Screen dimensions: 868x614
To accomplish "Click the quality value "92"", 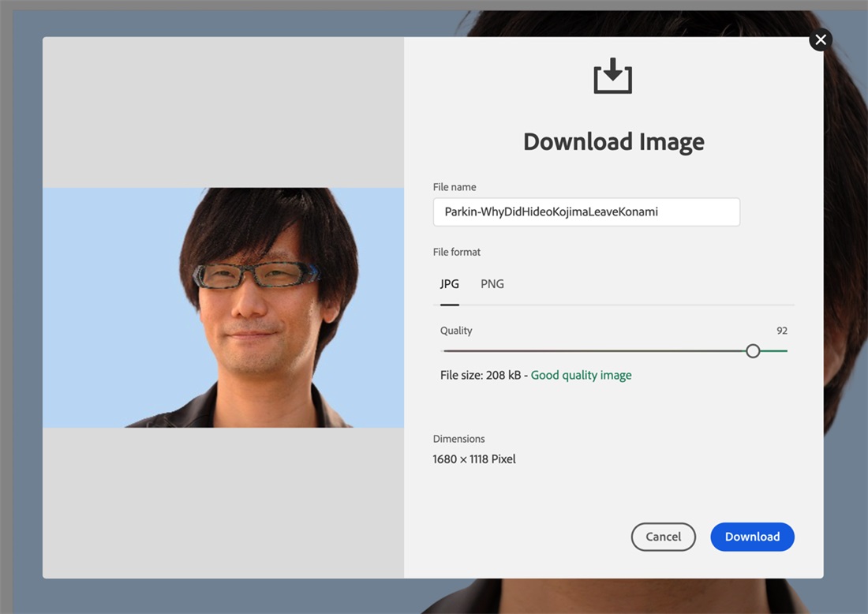I will click(781, 331).
